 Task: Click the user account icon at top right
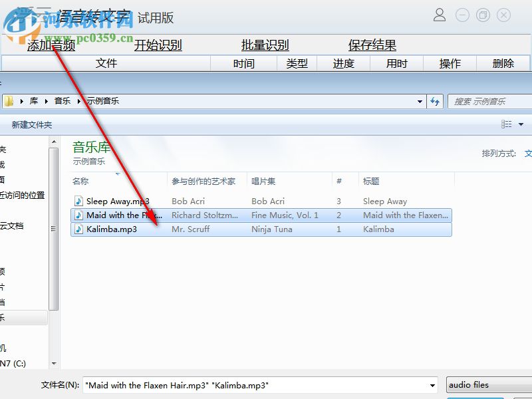[439, 15]
